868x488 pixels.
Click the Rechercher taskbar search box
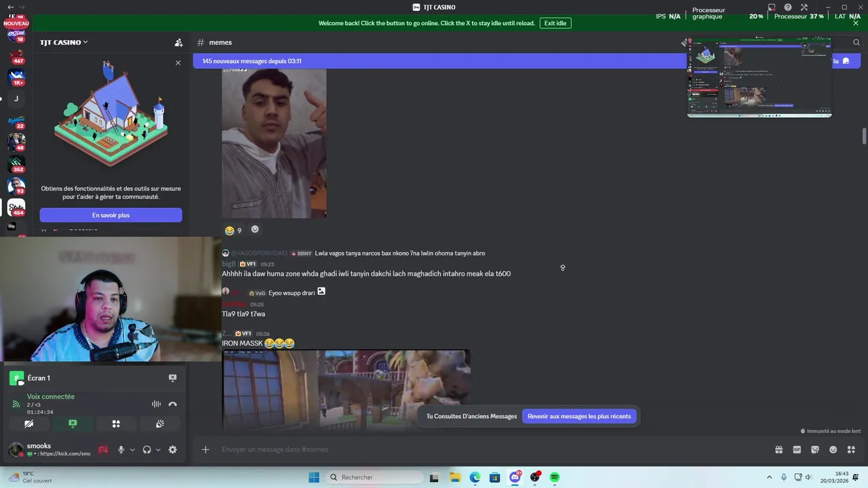pos(374,477)
